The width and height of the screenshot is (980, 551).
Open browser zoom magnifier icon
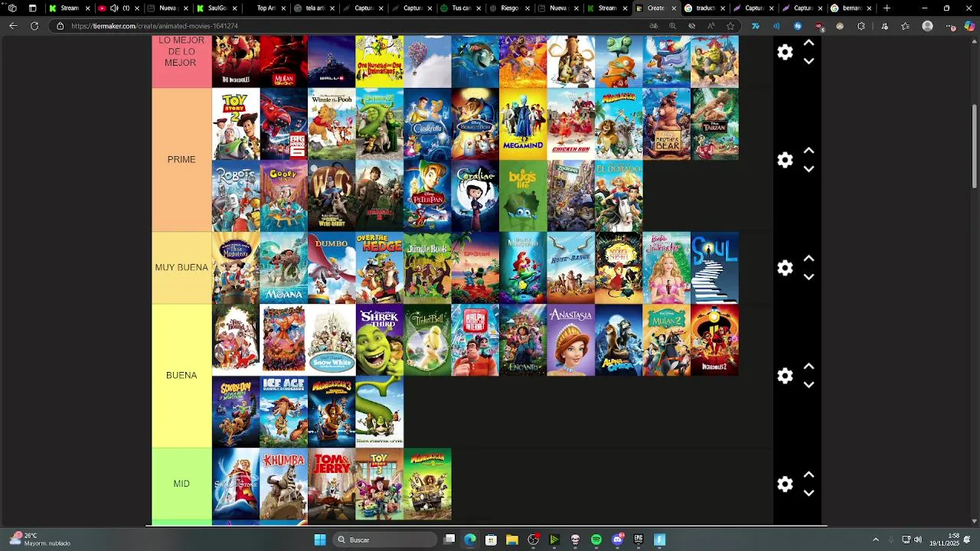672,26
